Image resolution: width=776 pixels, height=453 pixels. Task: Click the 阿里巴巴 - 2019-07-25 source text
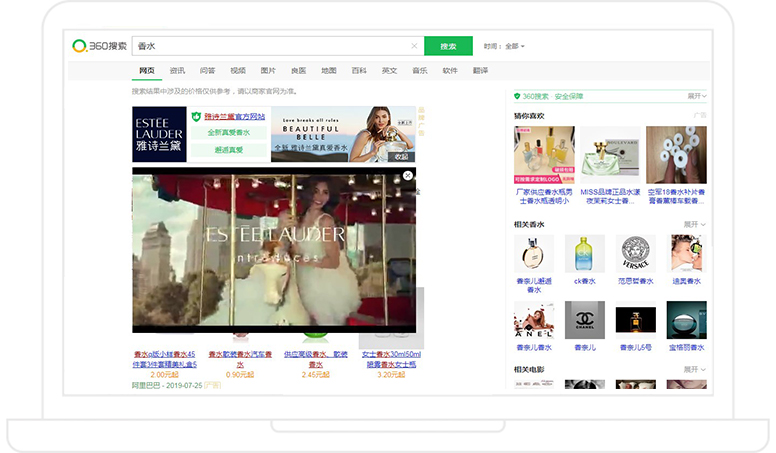[167, 385]
